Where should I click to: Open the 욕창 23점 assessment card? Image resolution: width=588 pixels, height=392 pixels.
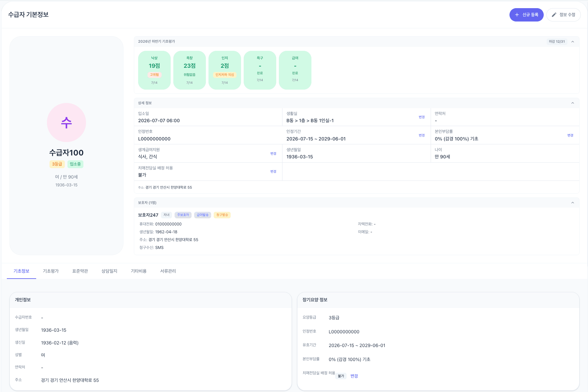pos(190,70)
